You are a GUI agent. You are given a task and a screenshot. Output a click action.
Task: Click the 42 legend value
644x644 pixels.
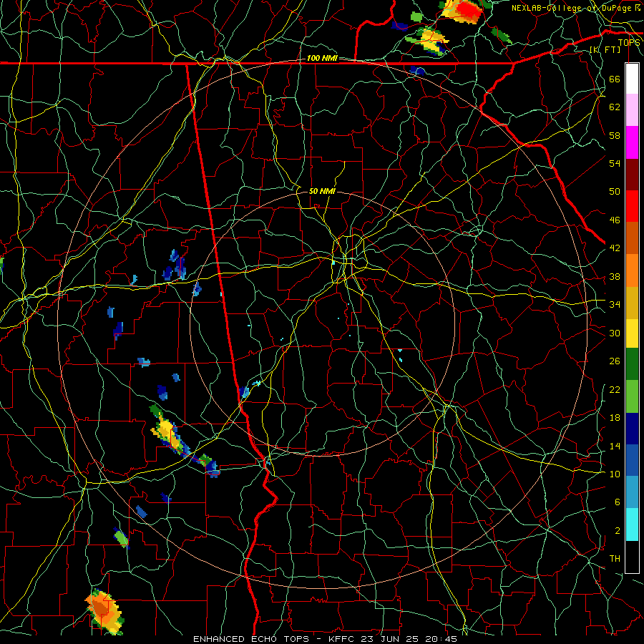[x=615, y=248]
